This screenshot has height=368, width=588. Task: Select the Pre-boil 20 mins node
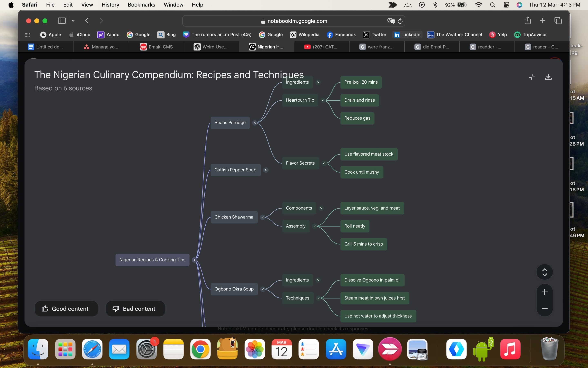coord(361,82)
